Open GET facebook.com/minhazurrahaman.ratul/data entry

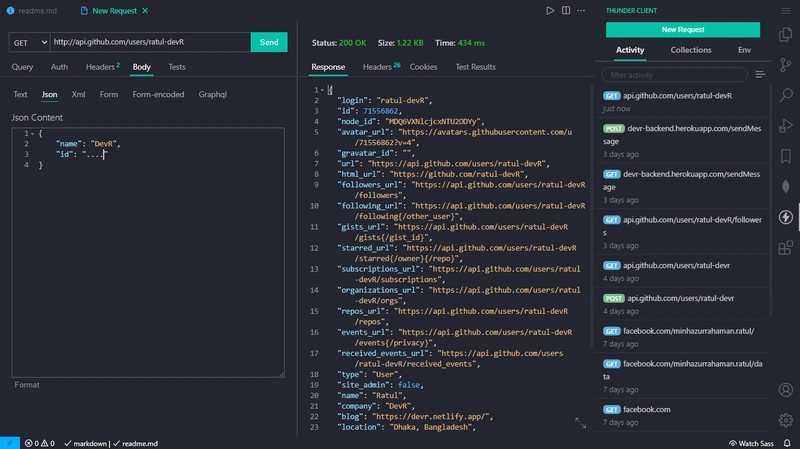tap(684, 376)
